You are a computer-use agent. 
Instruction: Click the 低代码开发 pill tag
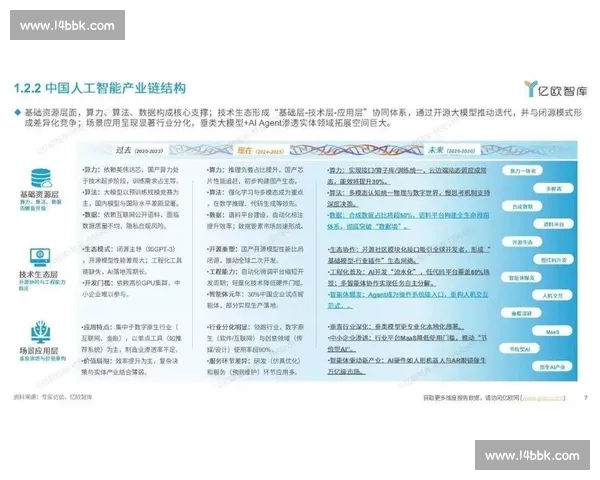click(554, 260)
